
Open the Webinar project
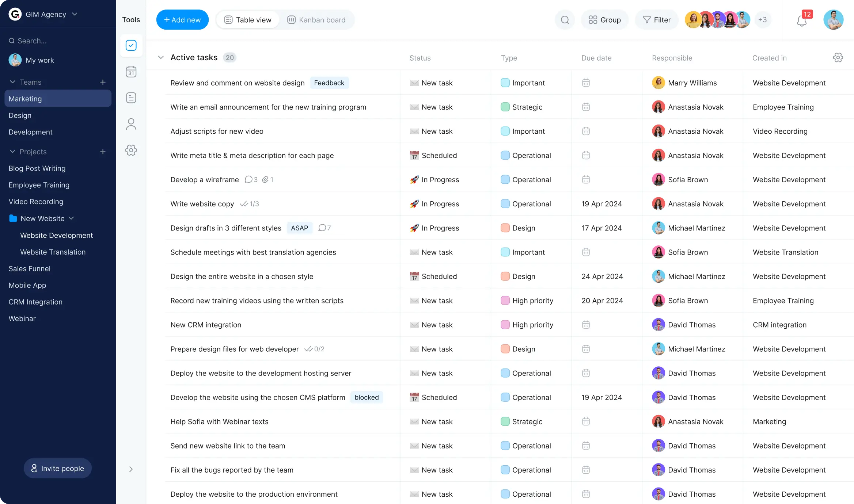pos(22,318)
